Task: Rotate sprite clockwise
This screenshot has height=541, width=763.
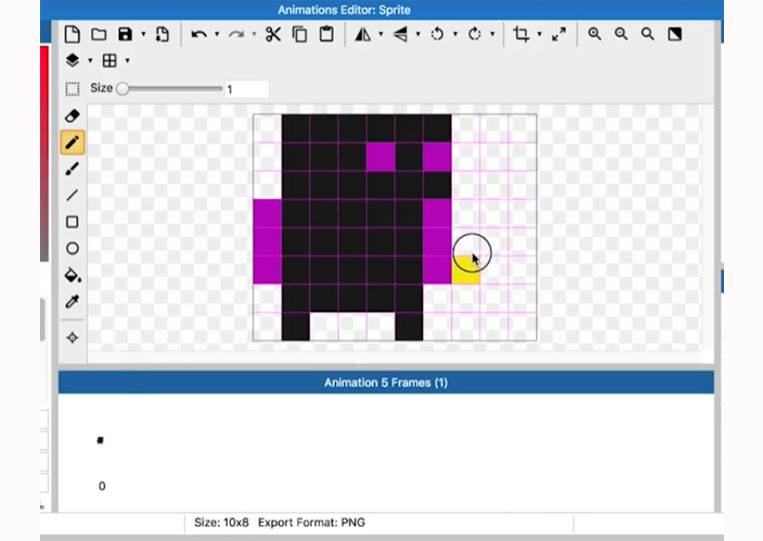Action: pyautogui.click(x=474, y=34)
